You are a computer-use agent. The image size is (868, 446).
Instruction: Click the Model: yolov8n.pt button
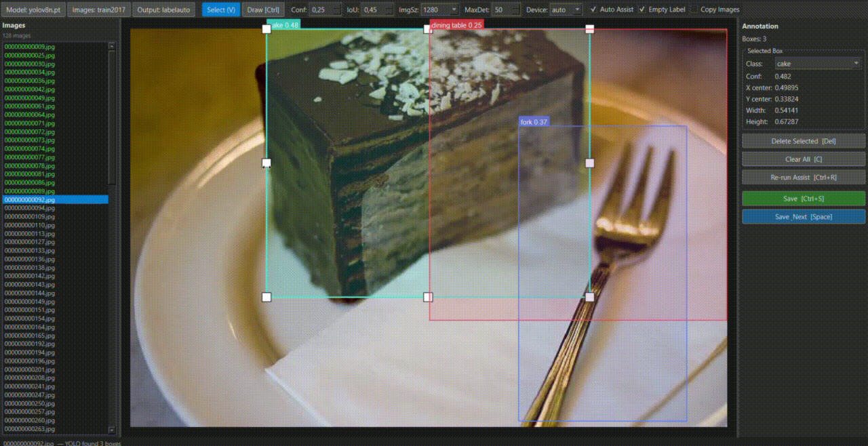(32, 9)
